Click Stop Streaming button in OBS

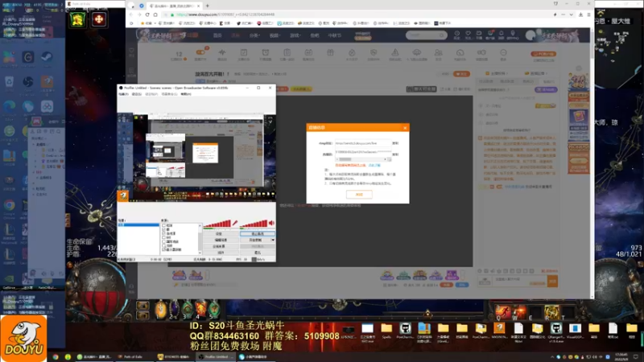258,233
